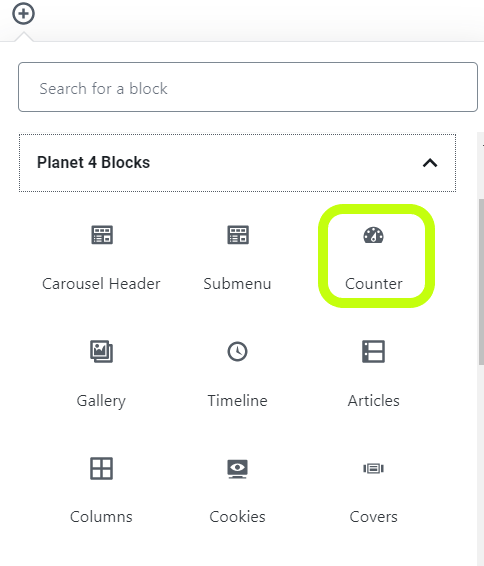Click the Planet 4 Blocks panel header
The height and width of the screenshot is (566, 484).
click(237, 163)
